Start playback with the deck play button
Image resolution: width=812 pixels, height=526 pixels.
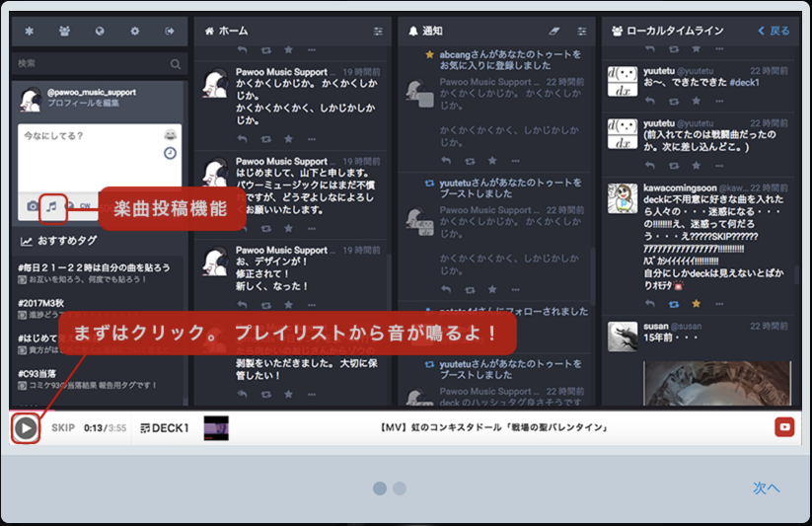pos(26,428)
